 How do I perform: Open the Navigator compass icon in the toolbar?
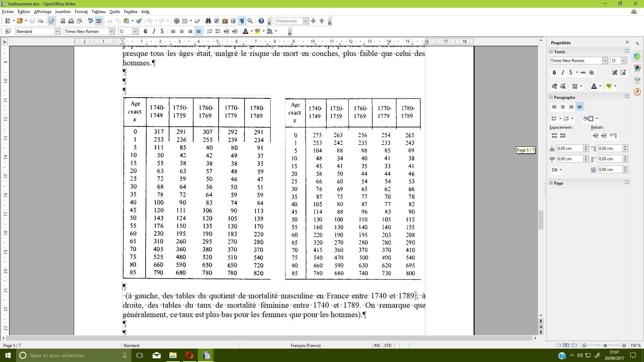[x=216, y=21]
